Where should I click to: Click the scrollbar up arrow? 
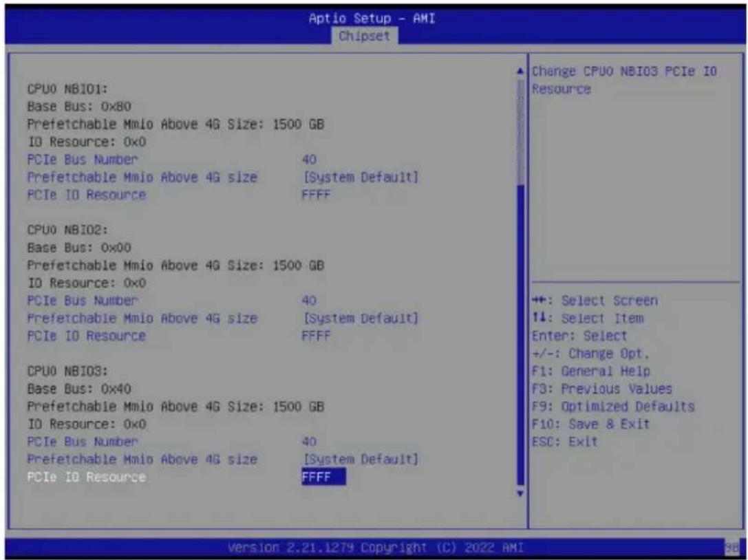pyautogui.click(x=520, y=72)
